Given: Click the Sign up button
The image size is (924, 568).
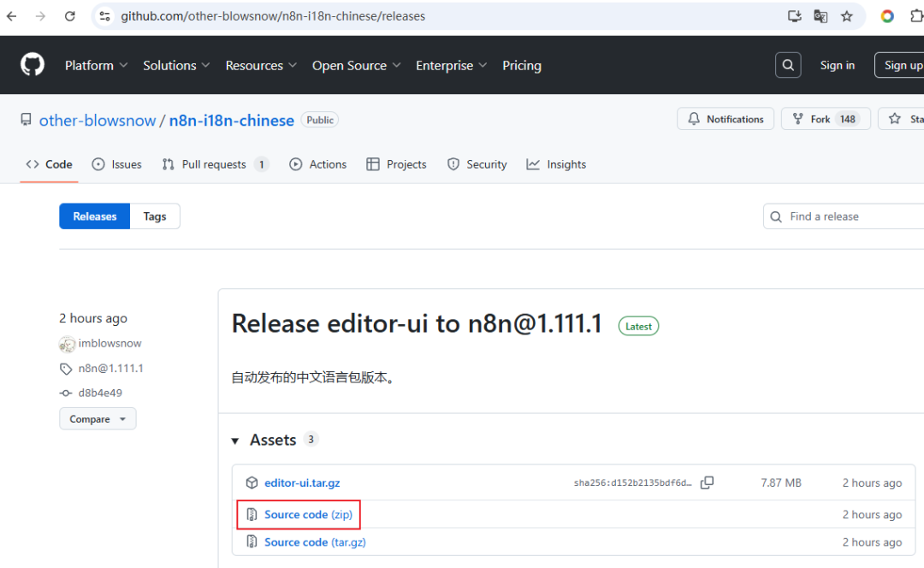Looking at the screenshot, I should (901, 65).
